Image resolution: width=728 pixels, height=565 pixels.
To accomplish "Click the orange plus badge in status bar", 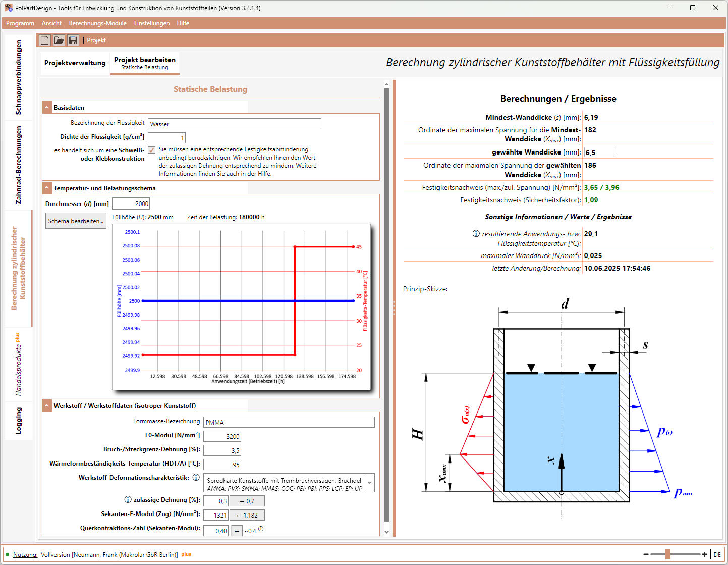I will point(186,554).
